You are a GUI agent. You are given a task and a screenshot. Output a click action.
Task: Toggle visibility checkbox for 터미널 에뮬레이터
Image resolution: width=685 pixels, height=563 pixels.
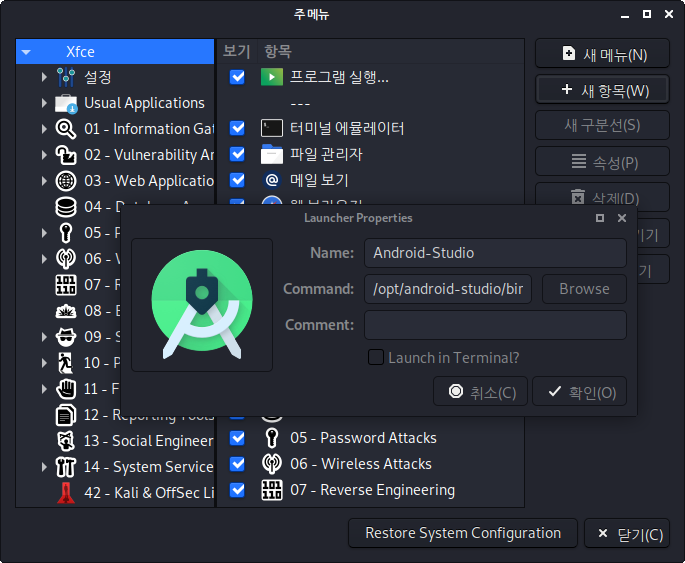click(x=237, y=128)
